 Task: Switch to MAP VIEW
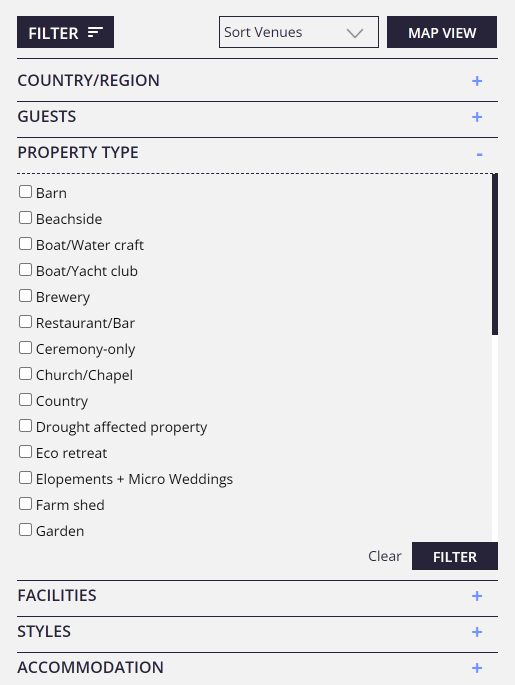442,32
